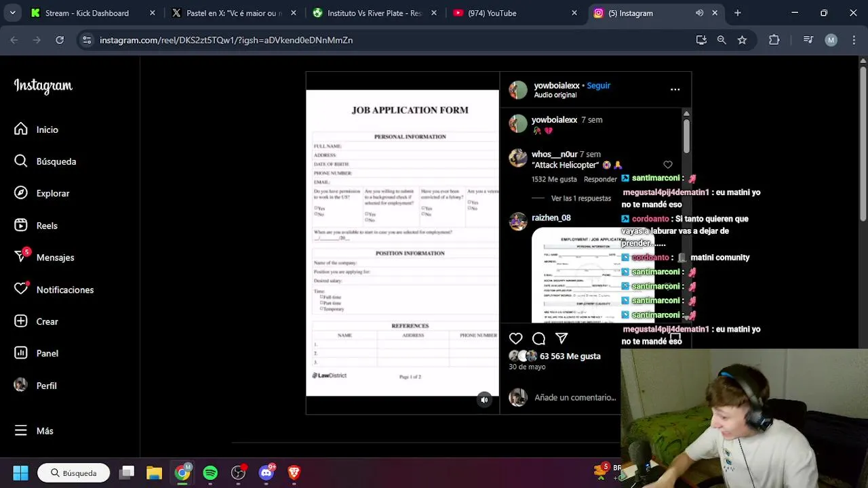Open Windows Start menu
Image resolution: width=868 pixels, height=488 pixels.
pos(20,472)
